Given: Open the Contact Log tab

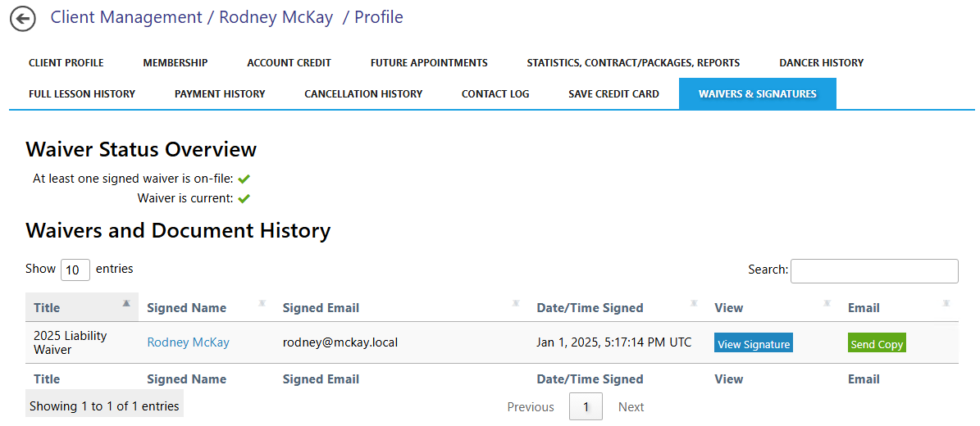Looking at the screenshot, I should coord(495,93).
